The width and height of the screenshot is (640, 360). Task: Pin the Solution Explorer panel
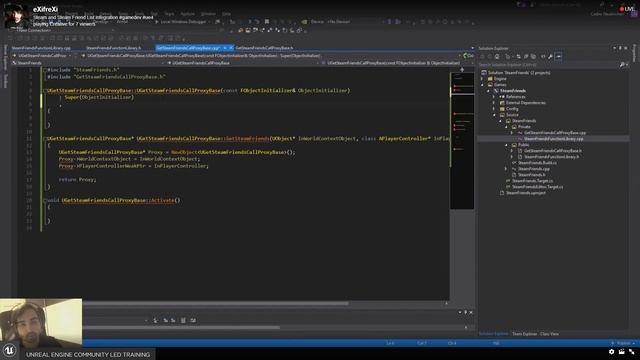tap(620, 48)
